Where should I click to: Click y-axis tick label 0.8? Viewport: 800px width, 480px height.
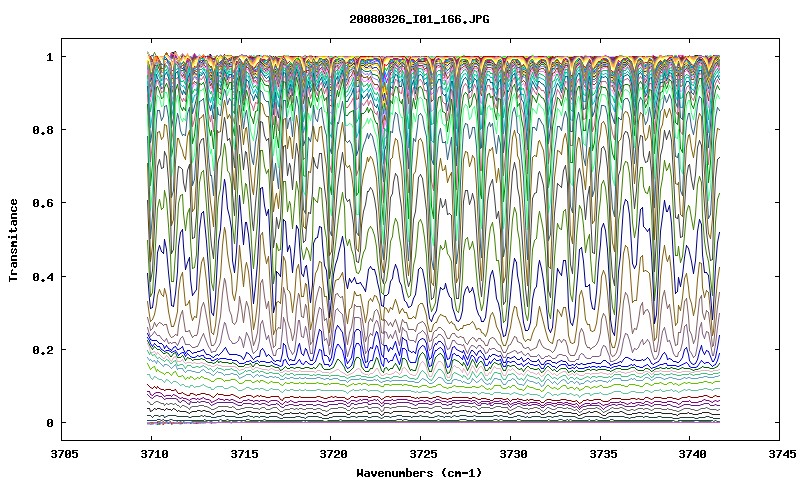[43, 130]
